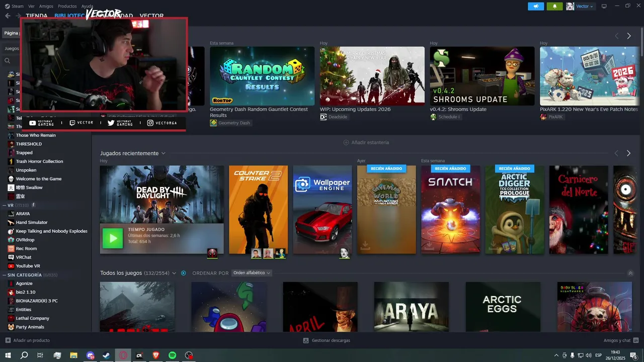Image resolution: width=644 pixels, height=362 pixels.
Task: Select VRChat in the sidebar list
Action: click(23, 257)
